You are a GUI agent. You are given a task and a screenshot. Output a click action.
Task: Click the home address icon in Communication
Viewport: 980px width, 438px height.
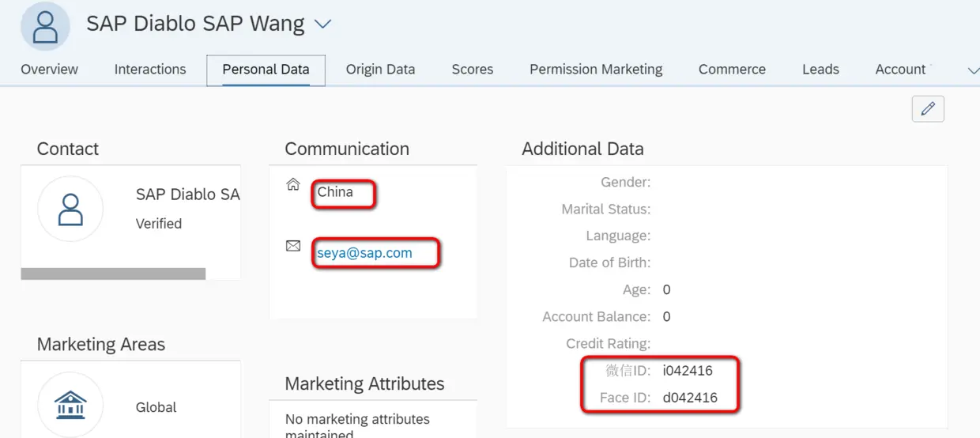coord(293,185)
